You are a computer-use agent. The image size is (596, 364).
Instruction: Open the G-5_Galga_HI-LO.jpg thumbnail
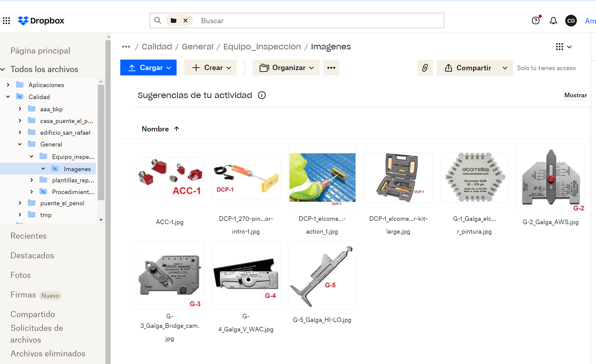pos(322,275)
